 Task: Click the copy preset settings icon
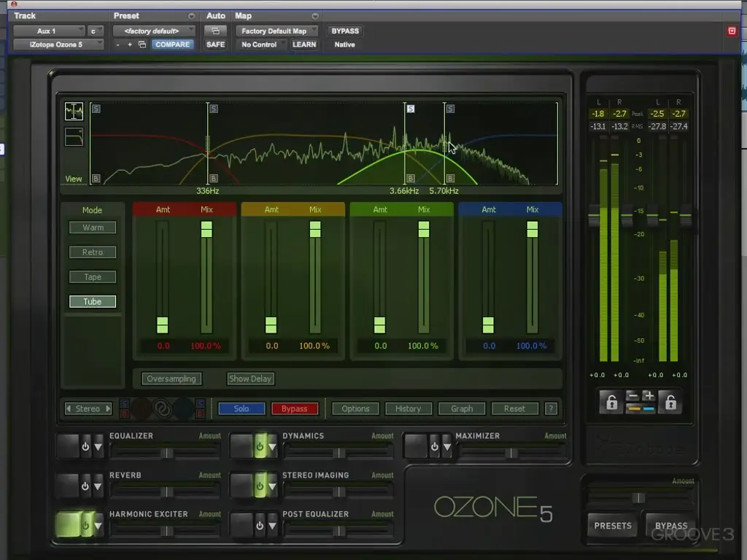(x=142, y=44)
